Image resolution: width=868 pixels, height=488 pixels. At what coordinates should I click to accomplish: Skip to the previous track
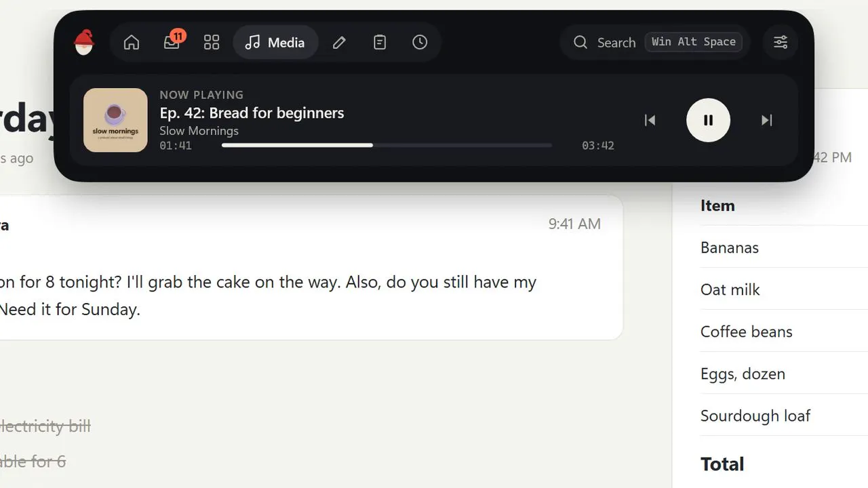[x=650, y=121]
